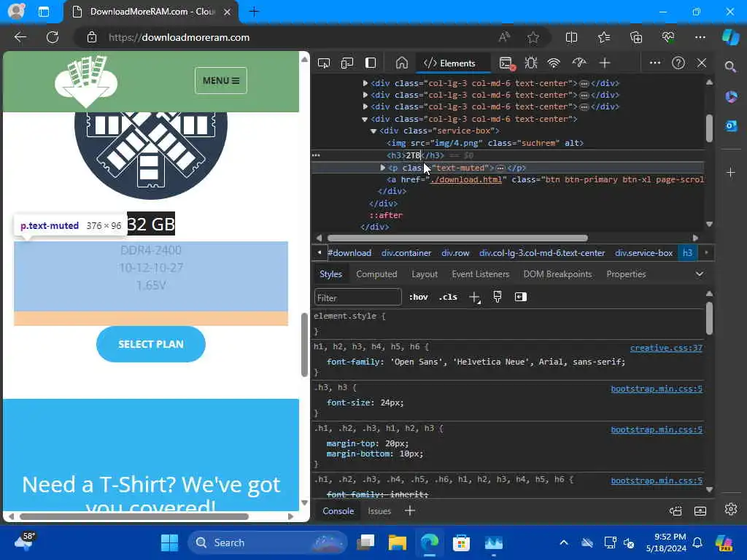
Task: Switch to the Computed tab
Action: coord(376,274)
